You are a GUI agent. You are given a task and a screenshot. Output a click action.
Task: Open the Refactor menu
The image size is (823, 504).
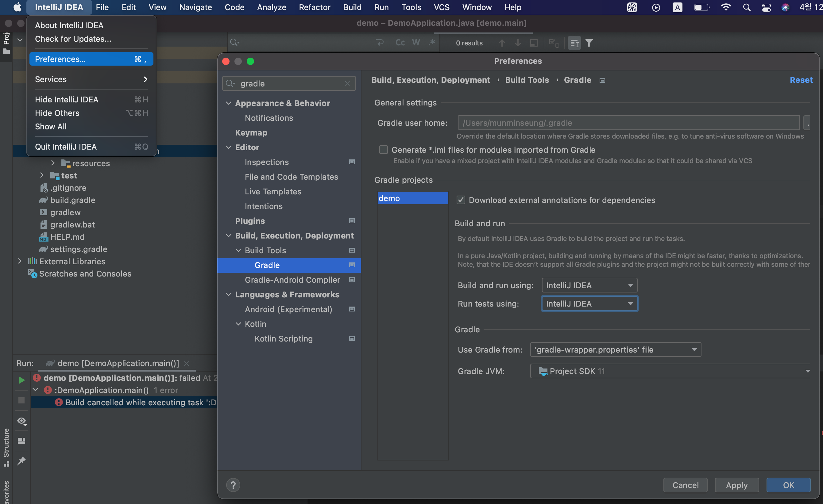point(314,7)
